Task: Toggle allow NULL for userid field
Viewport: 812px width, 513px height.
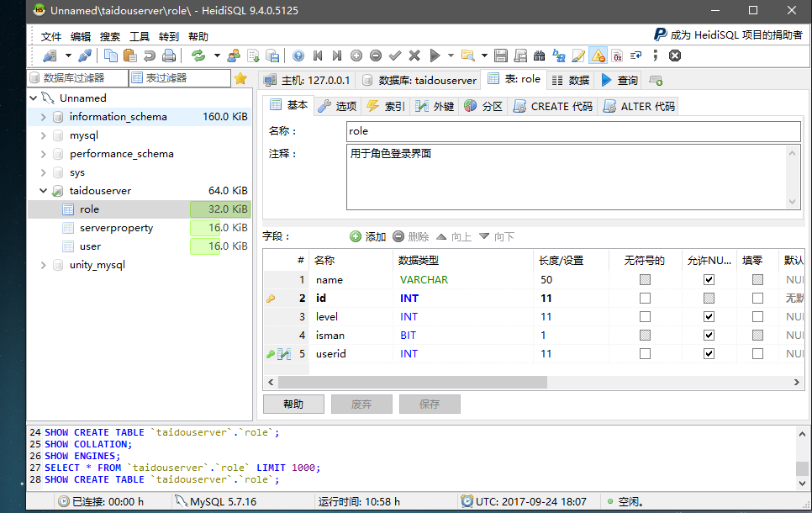Action: coord(709,354)
